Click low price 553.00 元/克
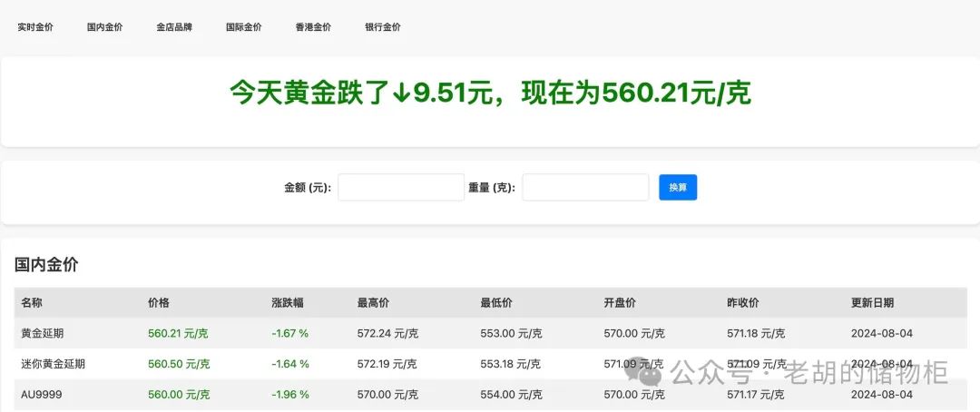 point(511,333)
